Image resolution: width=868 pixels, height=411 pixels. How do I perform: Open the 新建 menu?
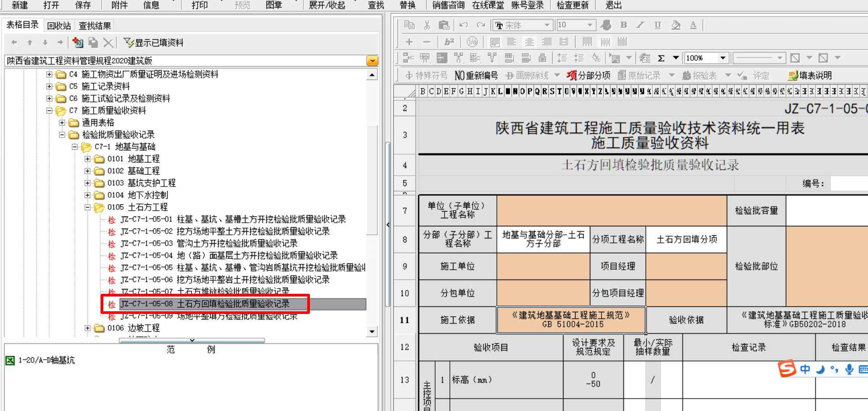point(20,5)
